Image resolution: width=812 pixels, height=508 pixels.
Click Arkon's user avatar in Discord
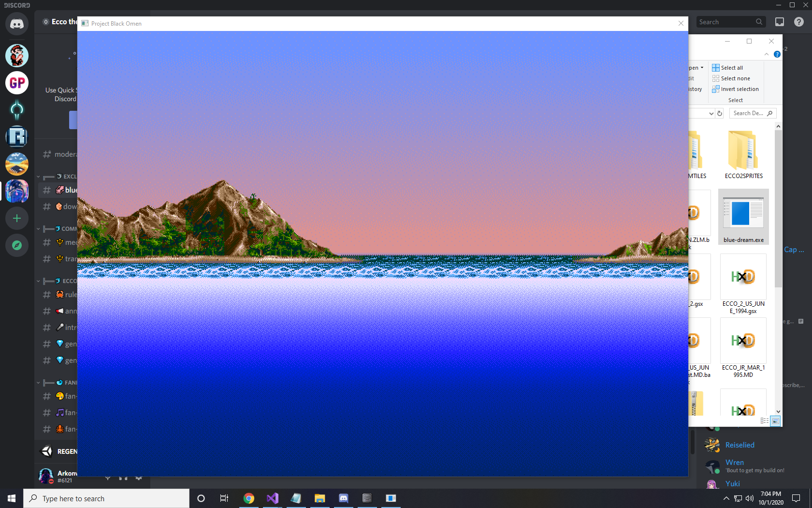click(46, 476)
